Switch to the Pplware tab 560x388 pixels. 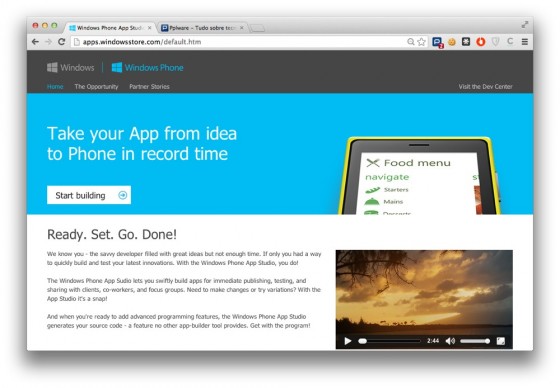tap(201, 28)
